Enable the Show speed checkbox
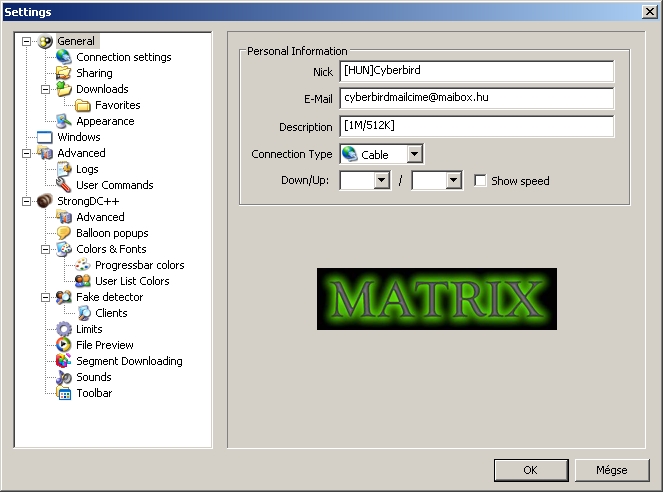Viewport: 663px width, 492px height. (x=481, y=181)
